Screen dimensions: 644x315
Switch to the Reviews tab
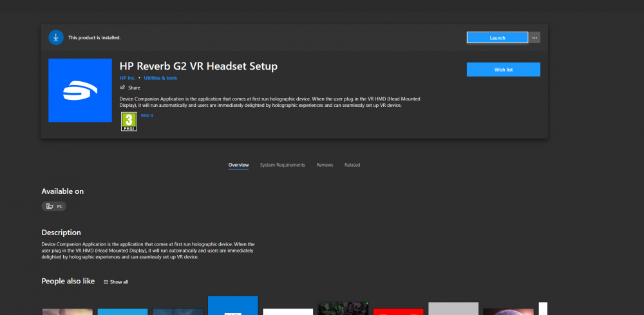coord(325,165)
